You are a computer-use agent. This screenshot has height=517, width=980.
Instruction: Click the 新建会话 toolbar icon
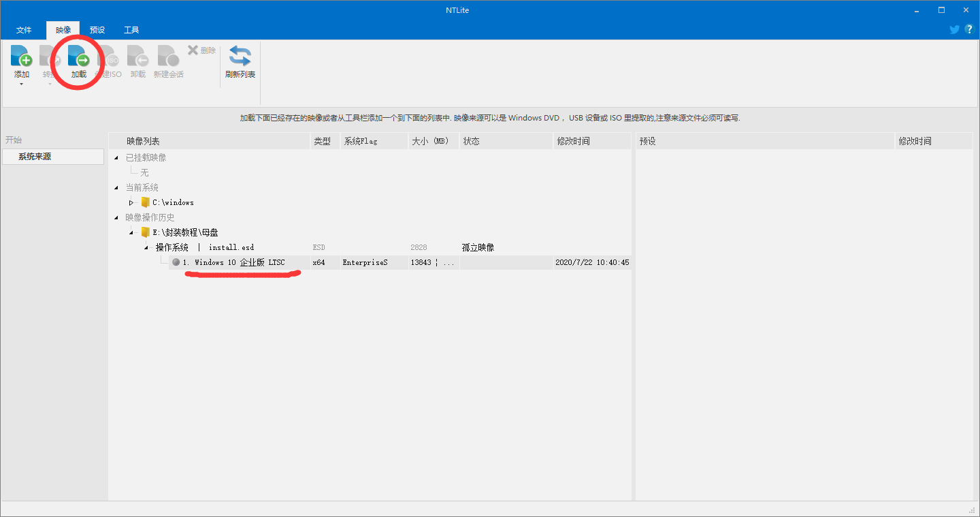(x=168, y=55)
